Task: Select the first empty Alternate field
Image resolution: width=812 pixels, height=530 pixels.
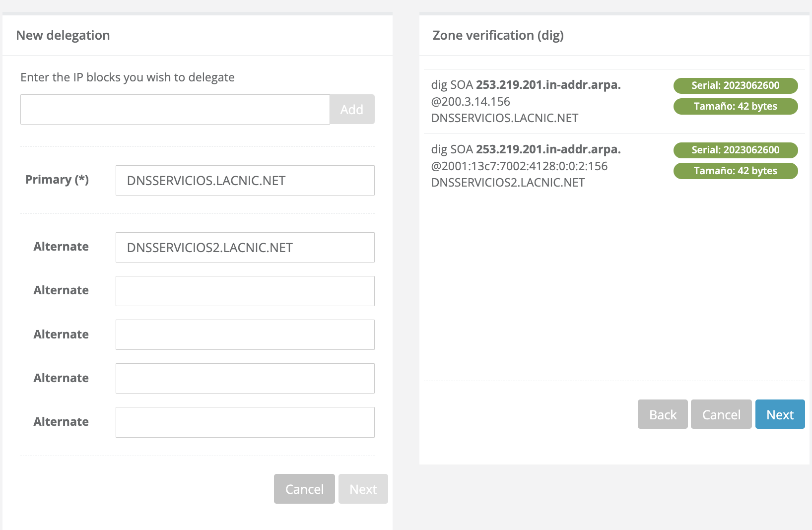Action: pyautogui.click(x=245, y=291)
